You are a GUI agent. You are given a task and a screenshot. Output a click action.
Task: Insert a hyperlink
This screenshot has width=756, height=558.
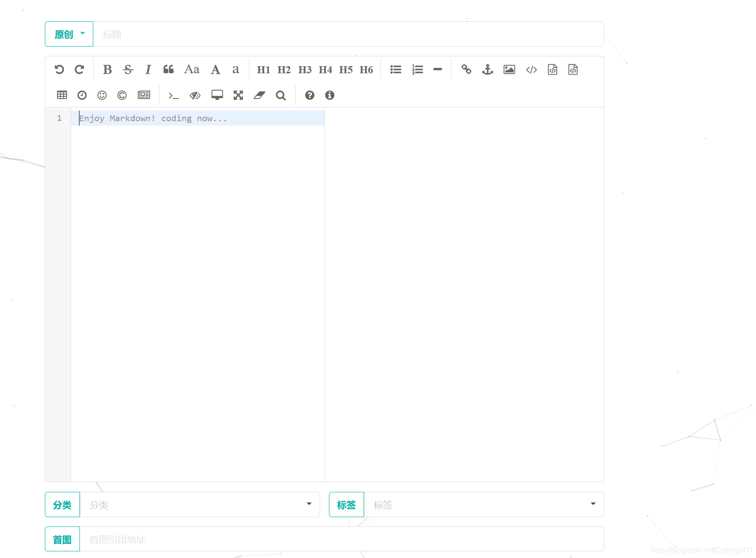[466, 70]
